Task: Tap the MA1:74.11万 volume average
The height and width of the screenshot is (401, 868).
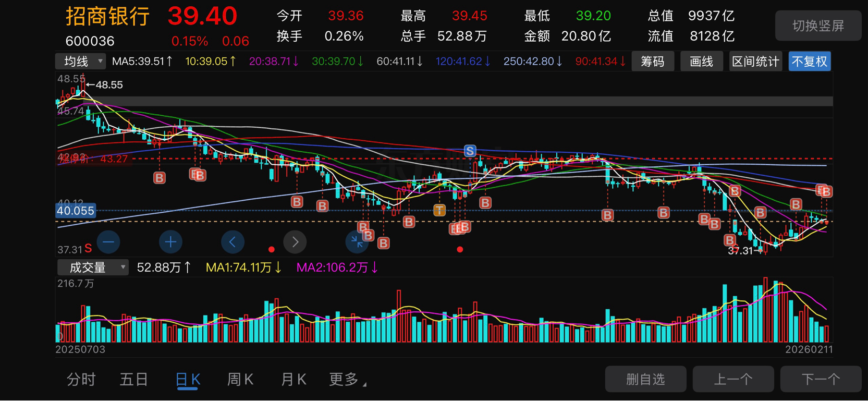Action: pos(243,268)
